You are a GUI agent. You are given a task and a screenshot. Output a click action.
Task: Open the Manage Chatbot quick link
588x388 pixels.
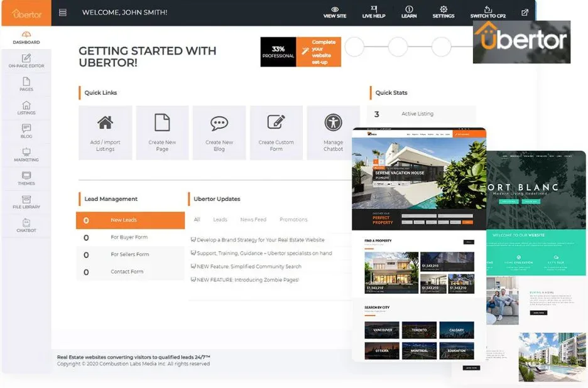[x=333, y=132]
